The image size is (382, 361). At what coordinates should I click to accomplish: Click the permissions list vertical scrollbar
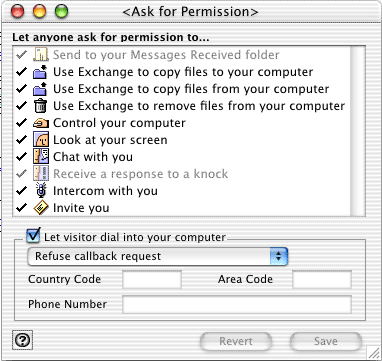point(358,131)
